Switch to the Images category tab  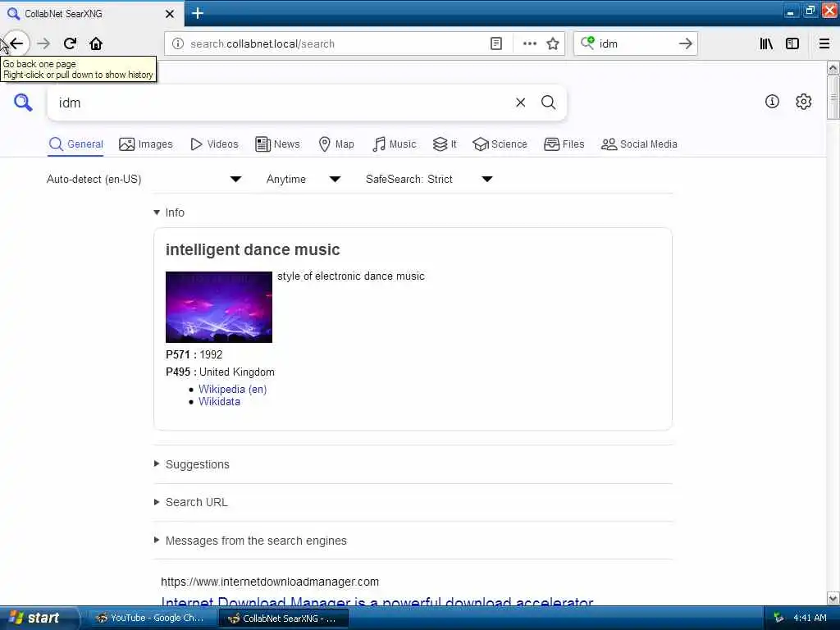[146, 144]
